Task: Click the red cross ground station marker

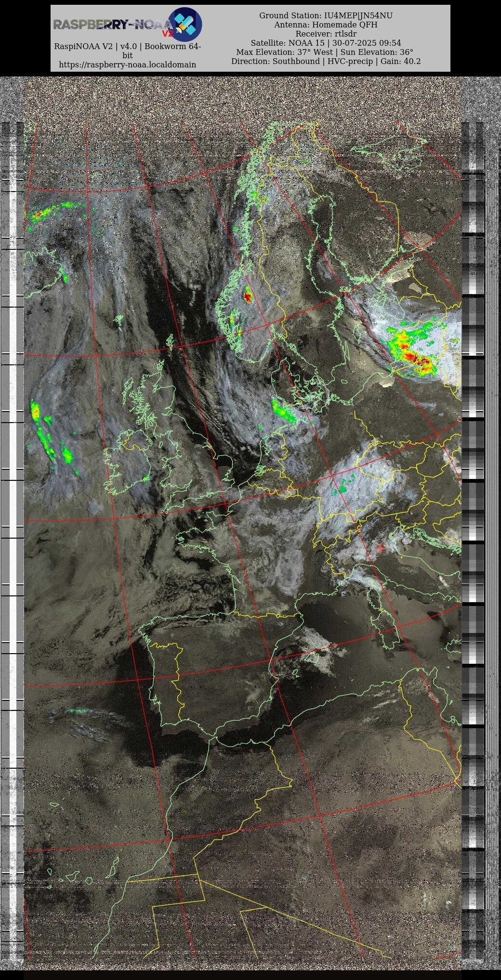Action: (x=381, y=548)
